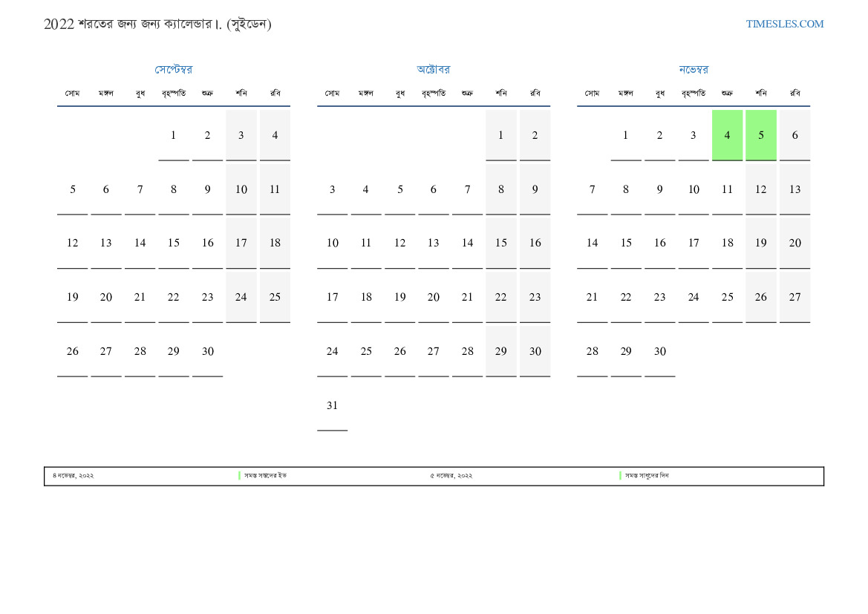Select the green-highlighted November 5 cell
This screenshot has width=868, height=614.
[x=760, y=135]
